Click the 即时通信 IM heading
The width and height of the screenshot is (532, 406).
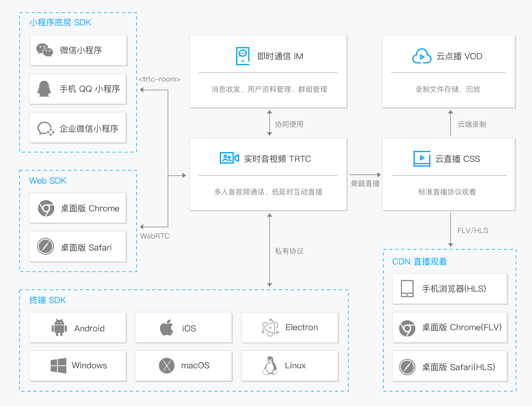point(280,56)
